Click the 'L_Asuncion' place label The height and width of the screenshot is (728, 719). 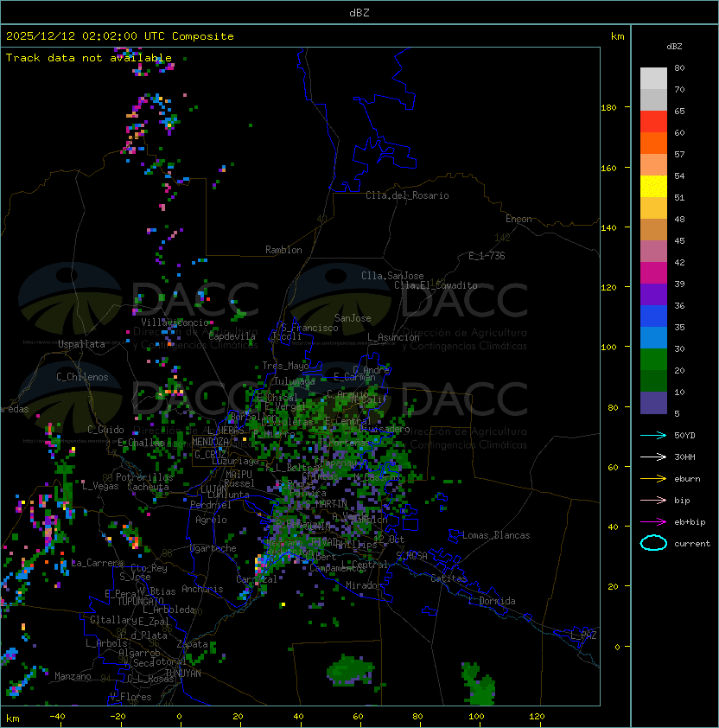pyautogui.click(x=393, y=337)
